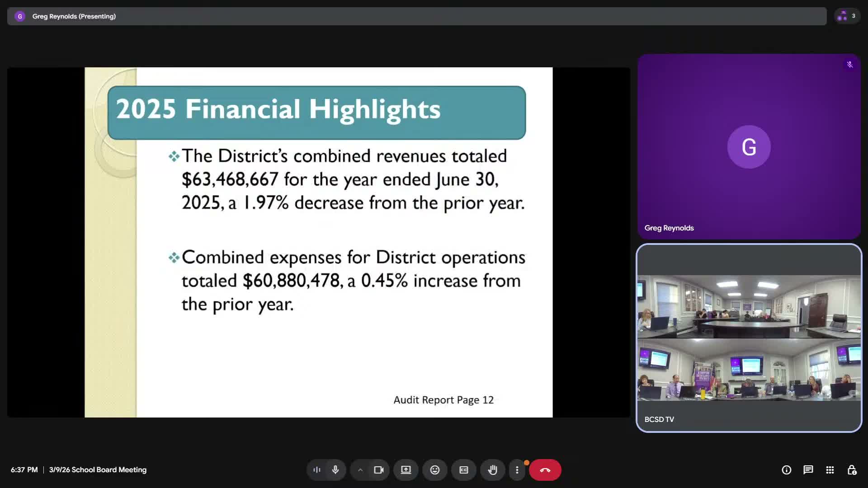Image resolution: width=868 pixels, height=488 pixels.
Task: Leave the call
Action: pyautogui.click(x=545, y=470)
